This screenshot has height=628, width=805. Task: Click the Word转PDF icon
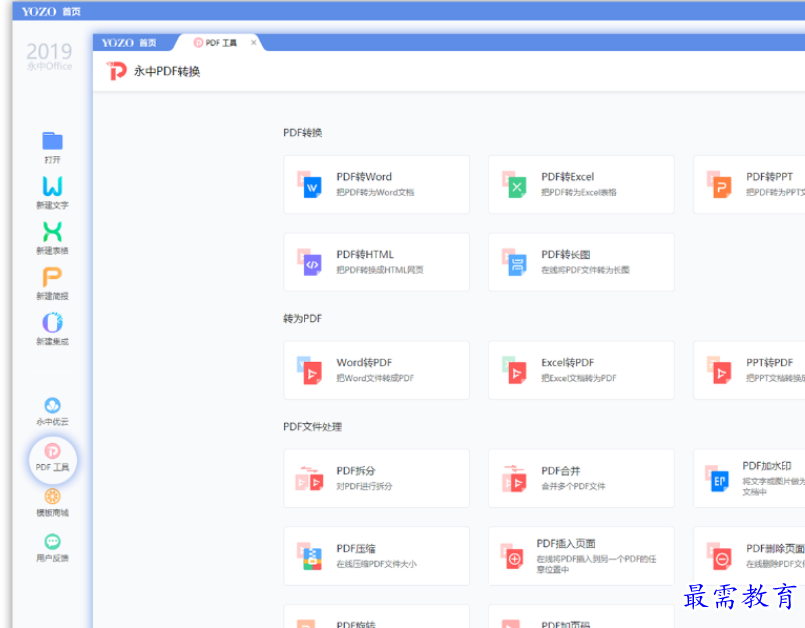(310, 370)
